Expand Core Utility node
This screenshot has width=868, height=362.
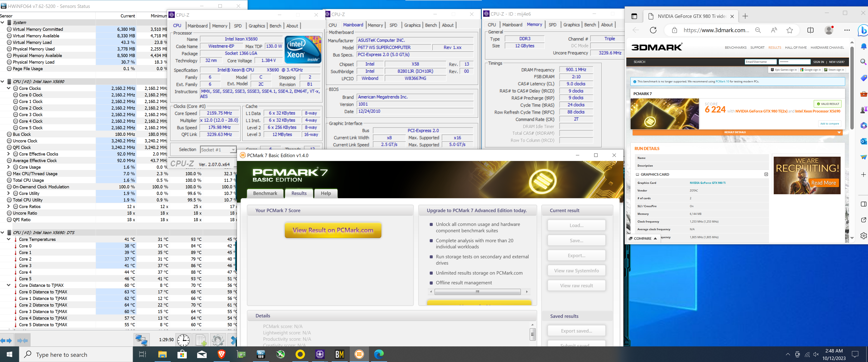pos(9,193)
